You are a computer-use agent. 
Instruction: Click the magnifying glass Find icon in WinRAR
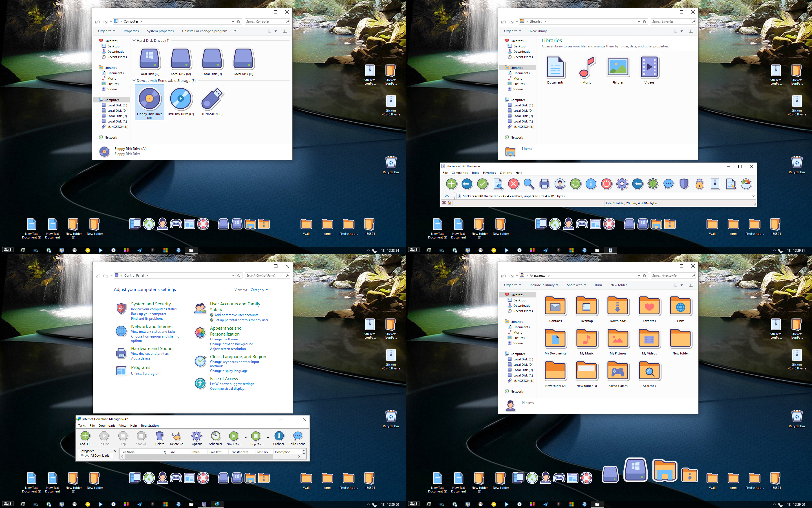(x=529, y=184)
